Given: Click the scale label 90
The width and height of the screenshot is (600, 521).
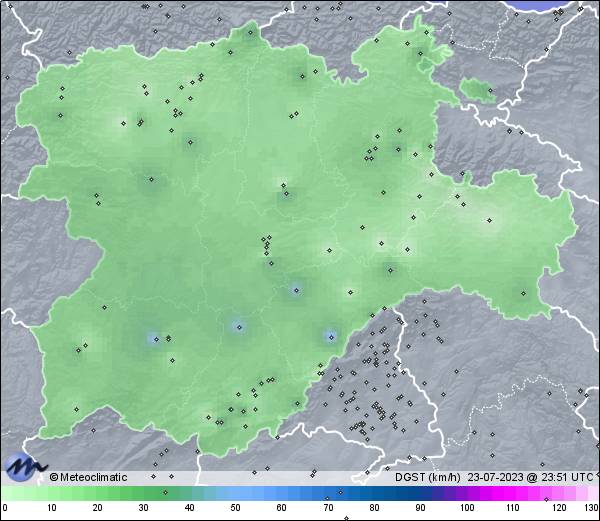Looking at the screenshot, I should 420,508.
